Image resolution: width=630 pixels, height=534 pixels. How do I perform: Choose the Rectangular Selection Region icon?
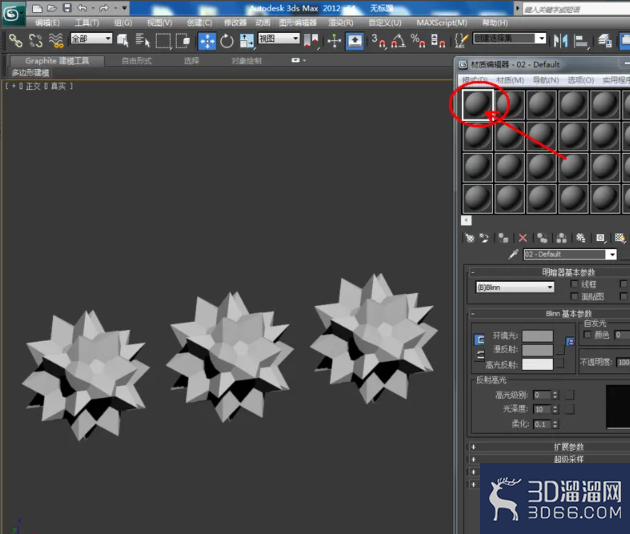click(x=163, y=41)
